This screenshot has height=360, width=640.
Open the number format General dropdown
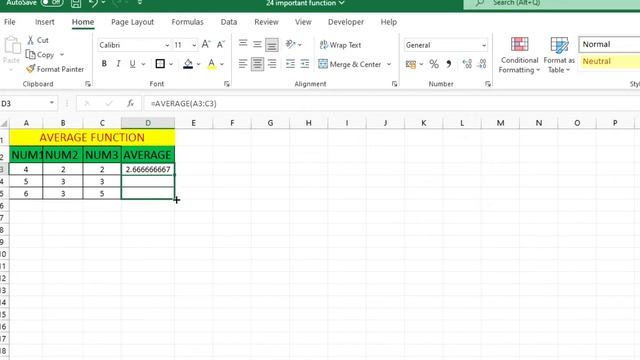point(484,45)
